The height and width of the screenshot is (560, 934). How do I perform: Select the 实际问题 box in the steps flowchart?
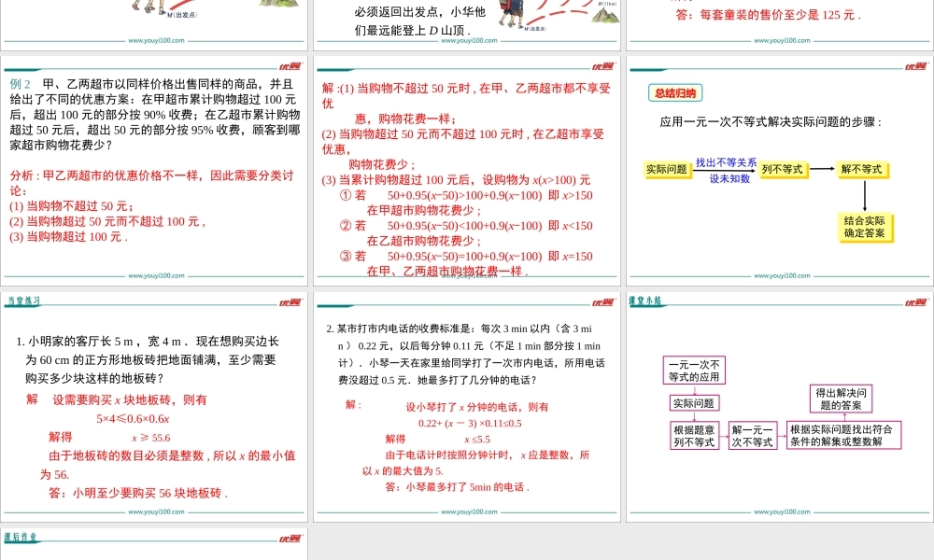click(667, 170)
